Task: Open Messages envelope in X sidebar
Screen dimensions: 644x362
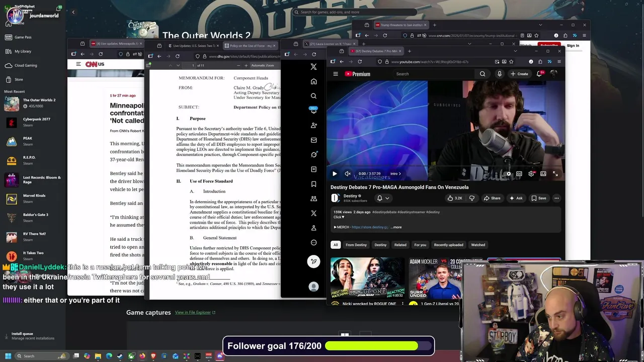Action: pyautogui.click(x=313, y=140)
